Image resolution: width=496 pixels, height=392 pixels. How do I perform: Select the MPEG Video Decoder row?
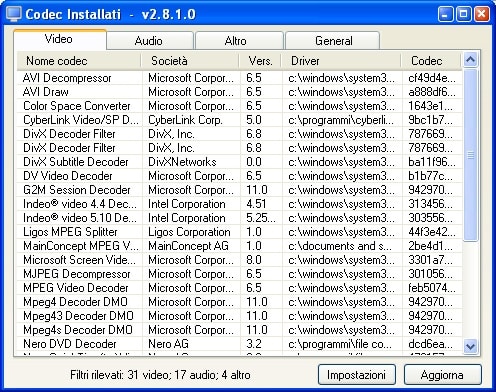point(239,288)
